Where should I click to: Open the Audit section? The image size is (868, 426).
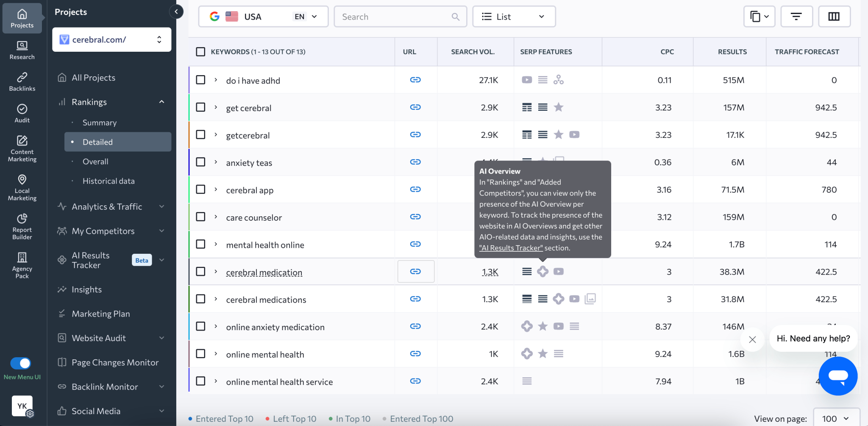point(21,112)
